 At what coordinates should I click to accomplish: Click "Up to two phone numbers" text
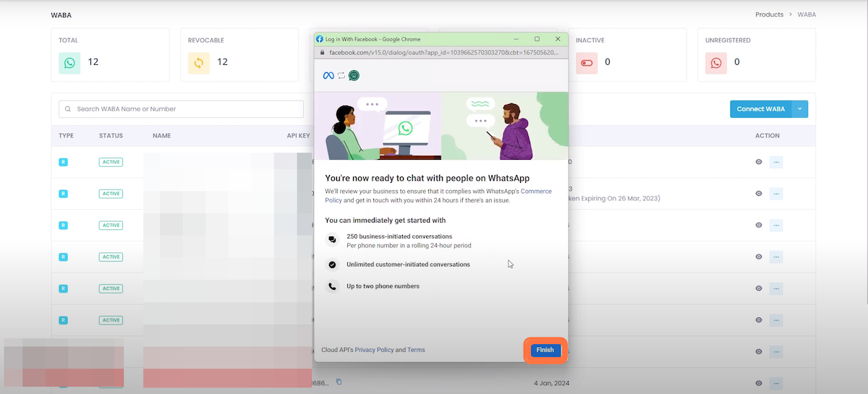click(383, 286)
